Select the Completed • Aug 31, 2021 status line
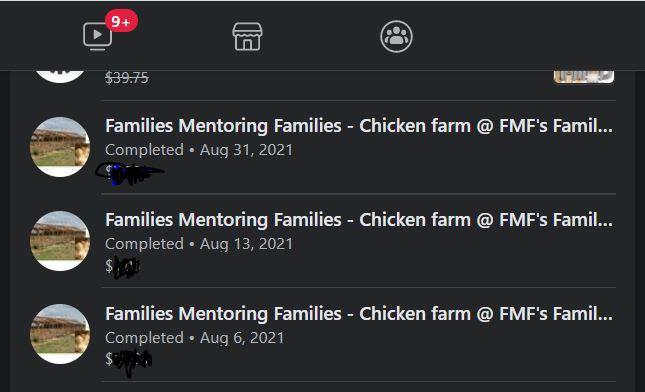645x392 pixels. (199, 150)
